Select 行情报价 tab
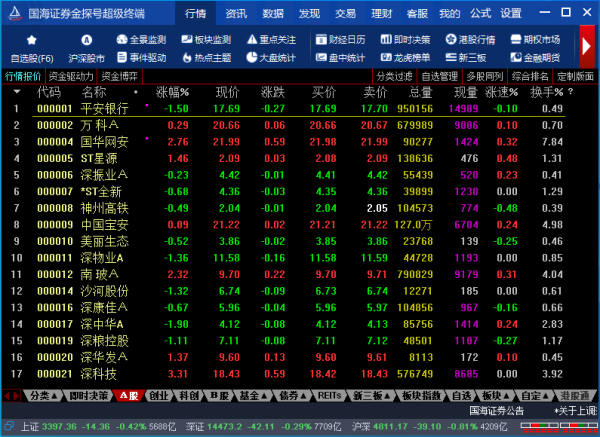The image size is (600, 437). tap(23, 77)
